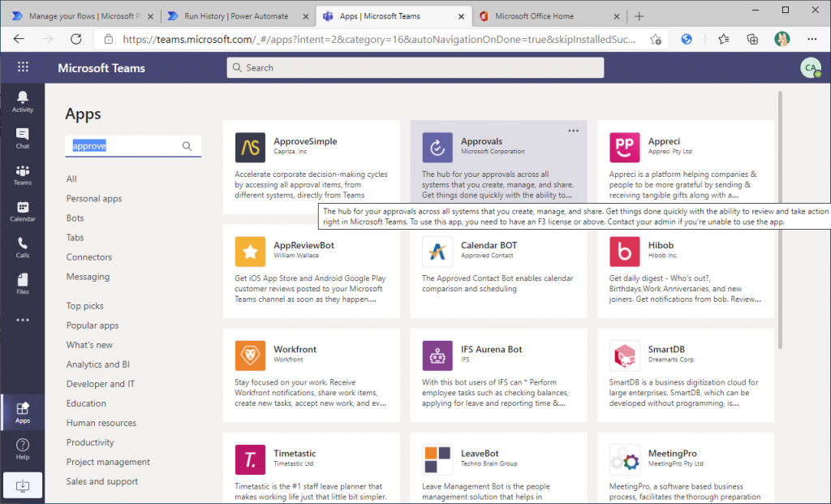The width and height of the screenshot is (831, 504).
Task: Browse Education apps category
Action: tap(86, 404)
